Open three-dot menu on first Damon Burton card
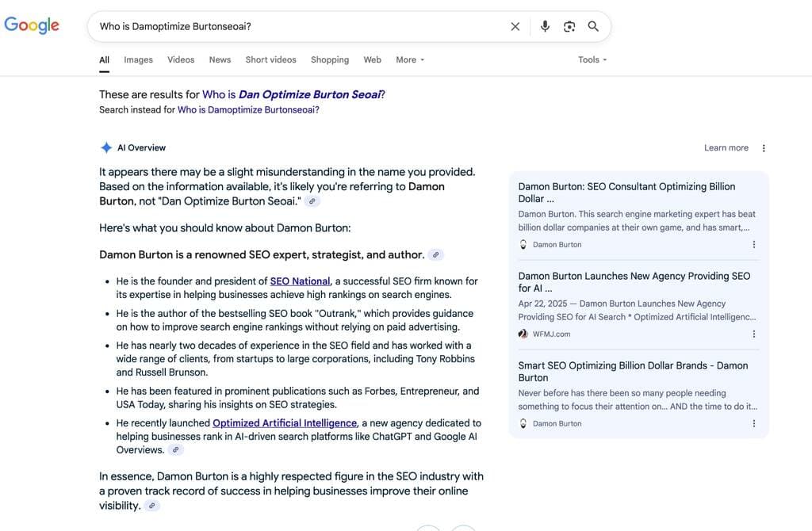 pos(753,245)
